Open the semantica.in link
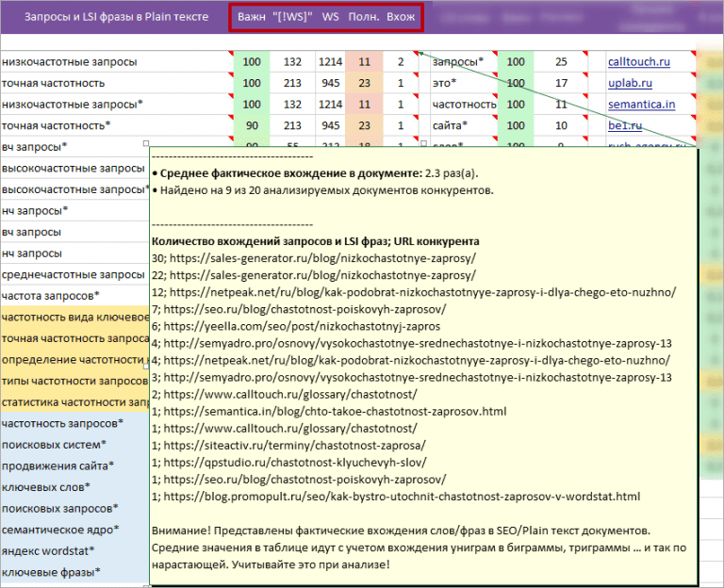 click(x=641, y=105)
